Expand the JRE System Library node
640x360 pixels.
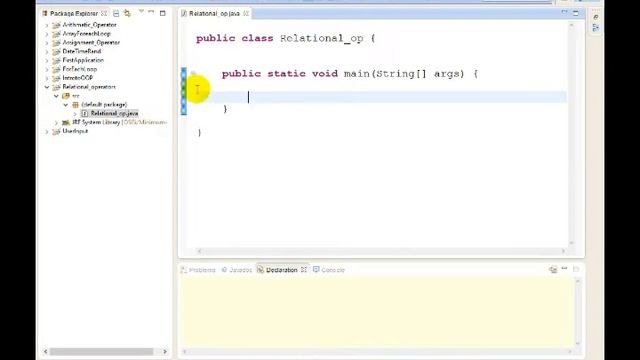pyautogui.click(x=56, y=122)
